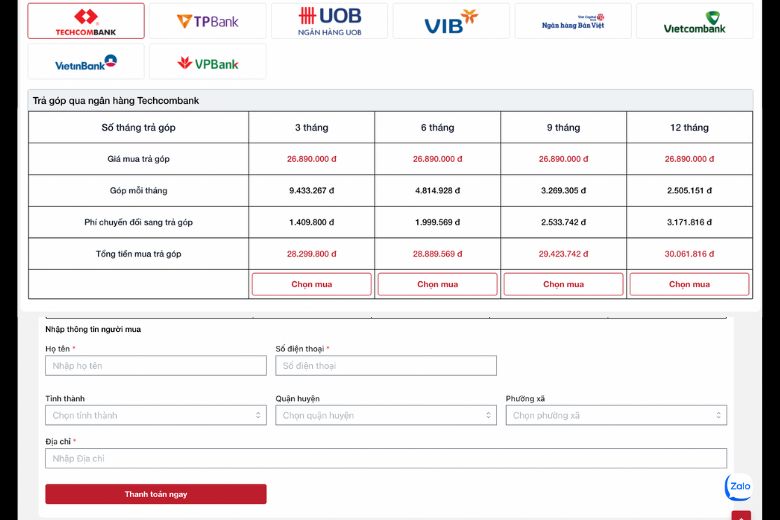780x520 pixels.
Task: Click Chọn mua for 3 tháng plan
Action: coord(311,284)
